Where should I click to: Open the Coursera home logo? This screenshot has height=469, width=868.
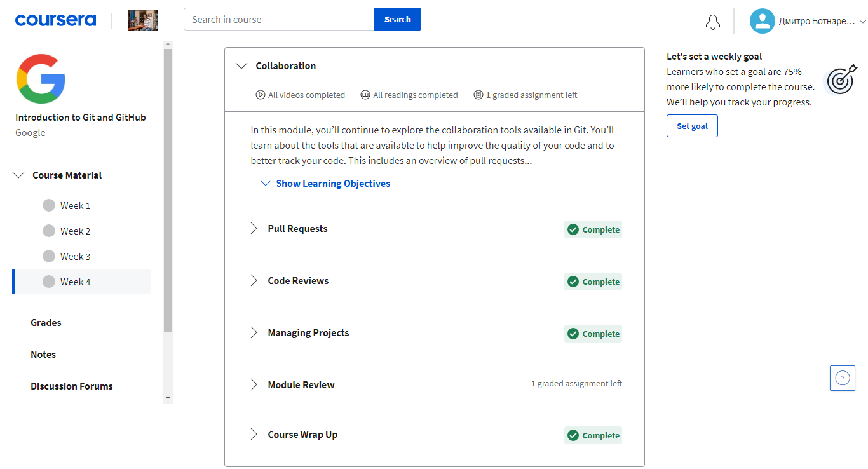point(55,20)
